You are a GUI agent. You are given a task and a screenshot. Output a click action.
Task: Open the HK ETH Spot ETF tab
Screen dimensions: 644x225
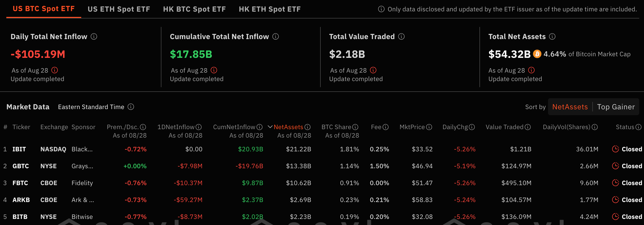coord(270,9)
